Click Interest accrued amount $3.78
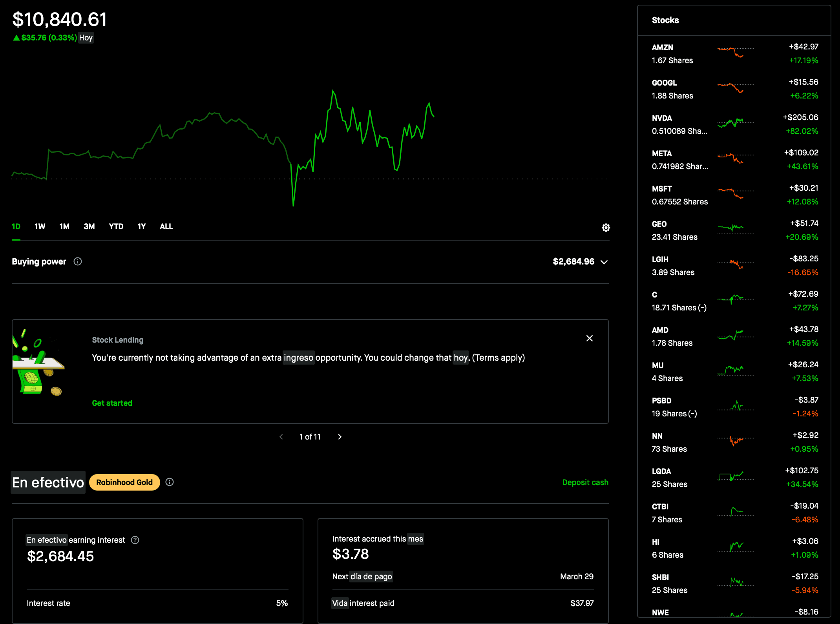Viewport: 840px width, 624px height. pyautogui.click(x=351, y=554)
